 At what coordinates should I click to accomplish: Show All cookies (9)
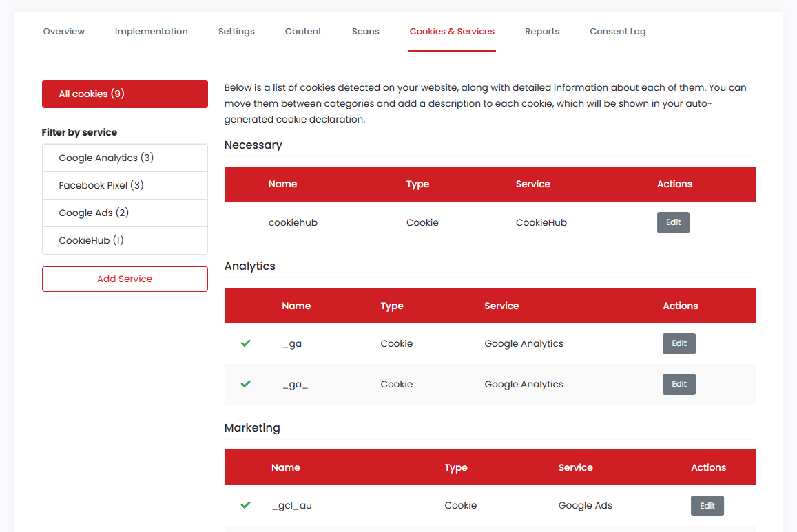pos(125,94)
